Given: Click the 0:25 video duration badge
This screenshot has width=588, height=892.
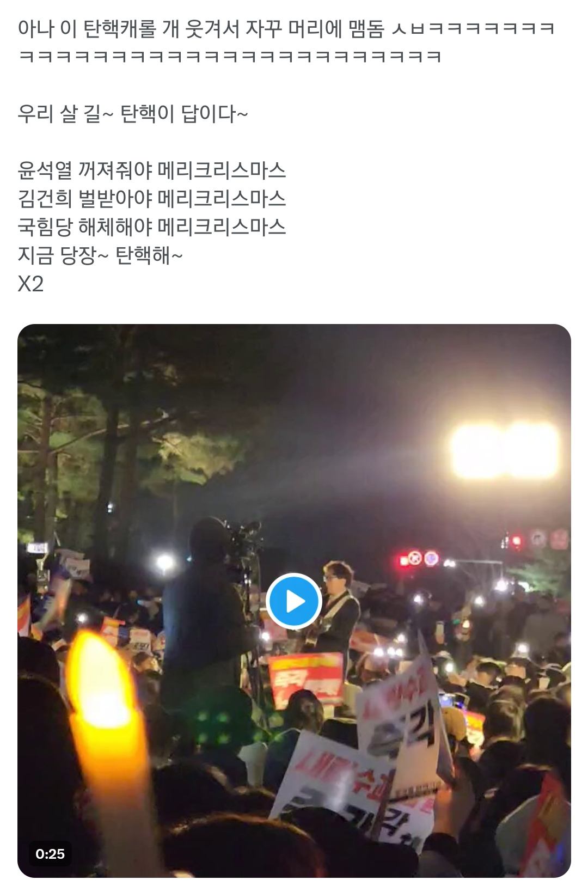Looking at the screenshot, I should point(50,854).
